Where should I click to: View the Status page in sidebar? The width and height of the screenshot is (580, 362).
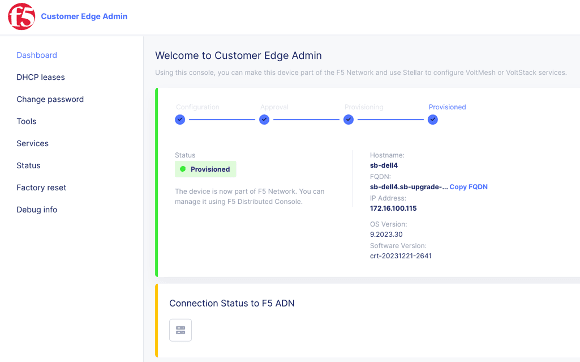click(x=28, y=165)
